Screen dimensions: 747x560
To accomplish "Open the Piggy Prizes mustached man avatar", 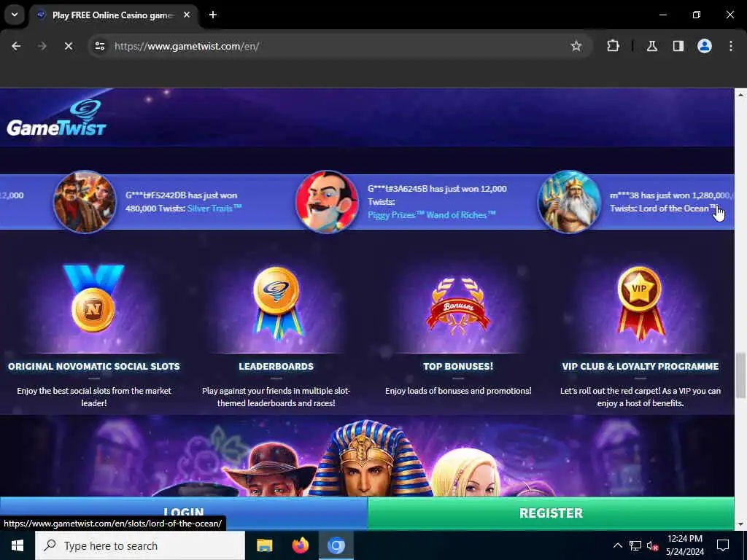I will click(327, 202).
